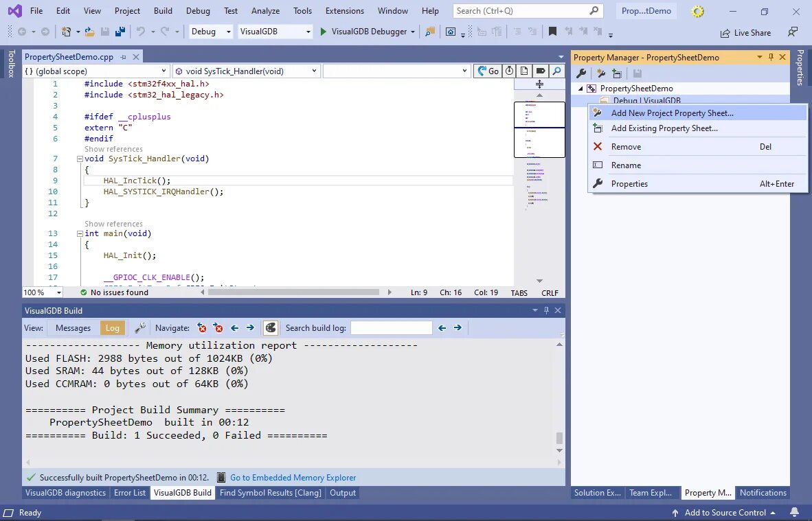Open the Analyze menu
The width and height of the screenshot is (812, 521).
(265, 11)
